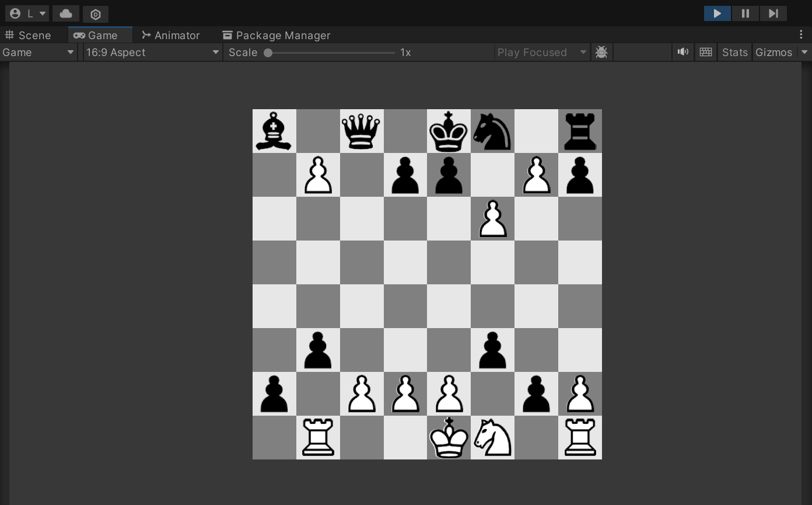This screenshot has height=505, width=812.
Task: Click the 1x scale value
Action: (405, 52)
